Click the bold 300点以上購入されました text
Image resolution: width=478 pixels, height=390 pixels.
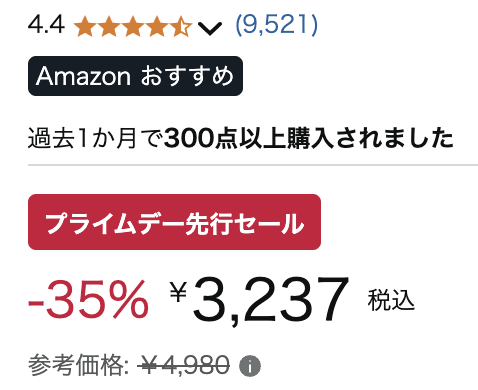[x=309, y=138]
